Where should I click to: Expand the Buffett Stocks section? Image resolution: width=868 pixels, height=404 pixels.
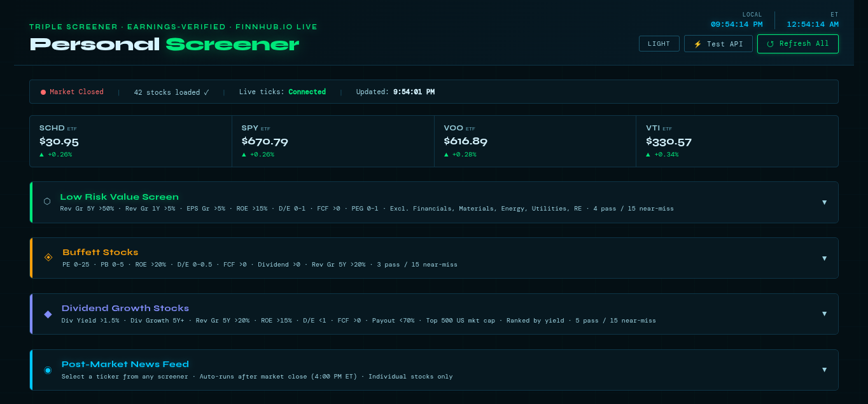(x=825, y=258)
